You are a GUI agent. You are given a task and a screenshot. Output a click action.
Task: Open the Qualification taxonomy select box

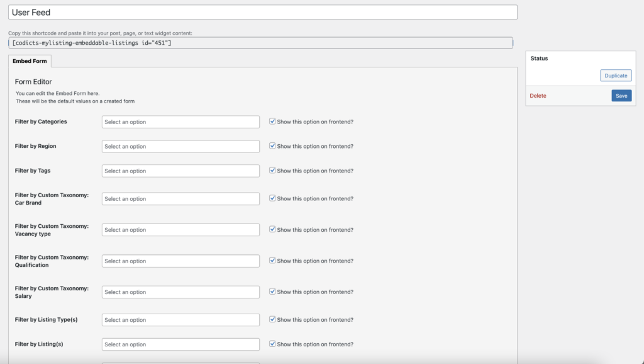coord(180,261)
